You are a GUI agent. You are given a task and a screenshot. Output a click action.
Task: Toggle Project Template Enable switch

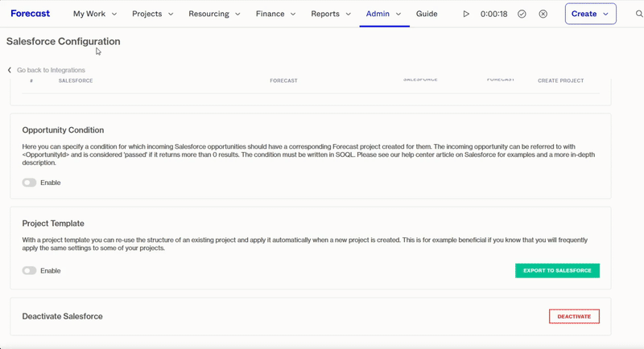click(x=29, y=271)
